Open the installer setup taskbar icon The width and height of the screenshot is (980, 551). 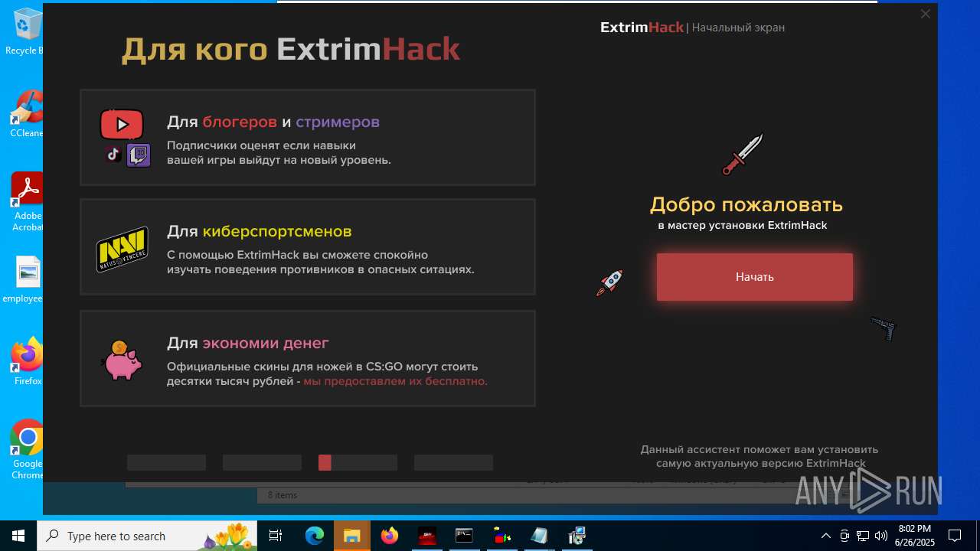click(577, 536)
